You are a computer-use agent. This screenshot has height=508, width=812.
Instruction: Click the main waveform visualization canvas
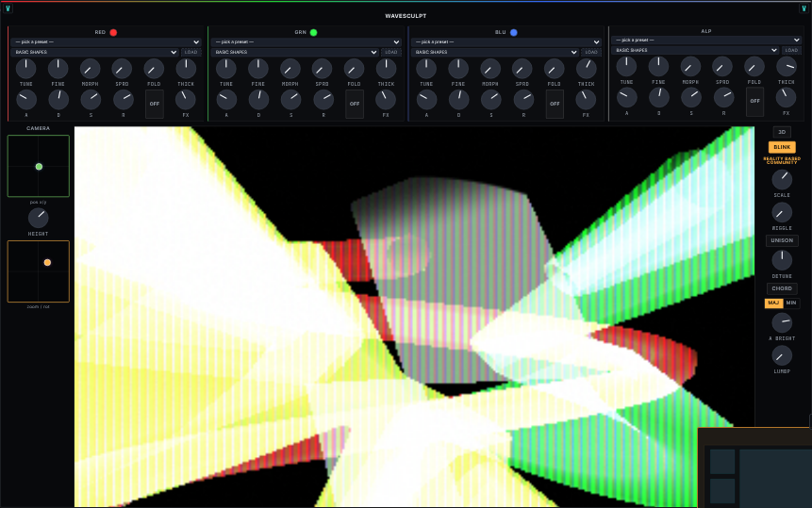[x=414, y=317]
